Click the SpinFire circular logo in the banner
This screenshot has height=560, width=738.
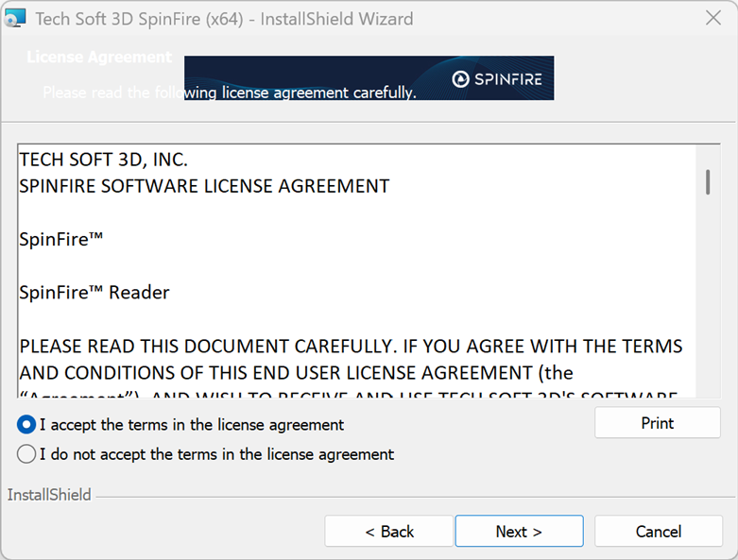point(461,79)
